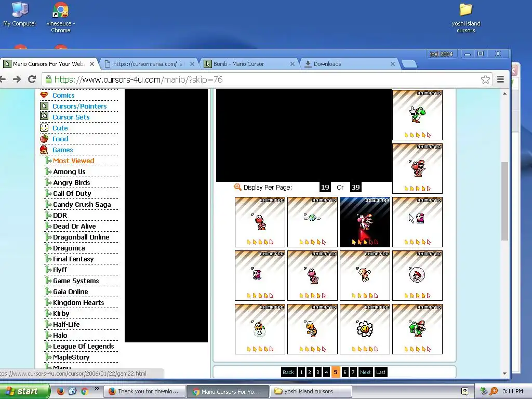Close the Downloads tab
The image size is (532, 399).
pos(393,64)
